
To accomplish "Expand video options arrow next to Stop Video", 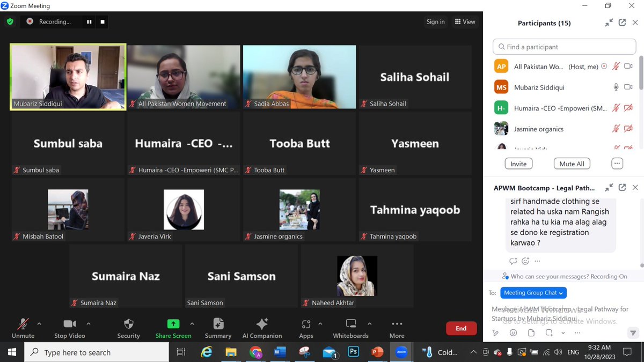I will click(89, 324).
